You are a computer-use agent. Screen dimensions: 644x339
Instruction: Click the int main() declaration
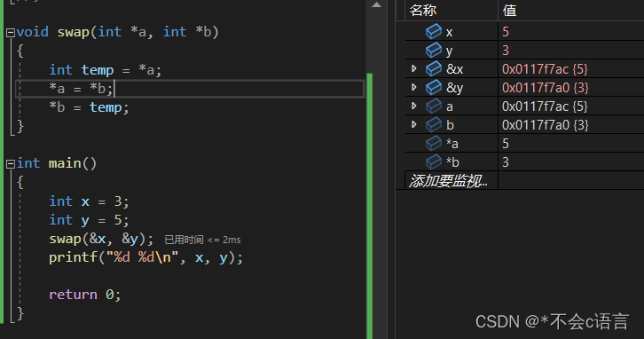click(57, 163)
